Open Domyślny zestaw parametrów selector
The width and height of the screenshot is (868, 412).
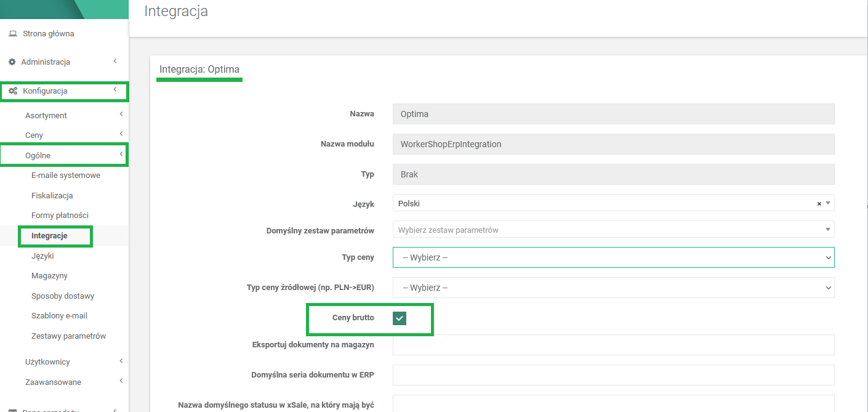tap(613, 230)
